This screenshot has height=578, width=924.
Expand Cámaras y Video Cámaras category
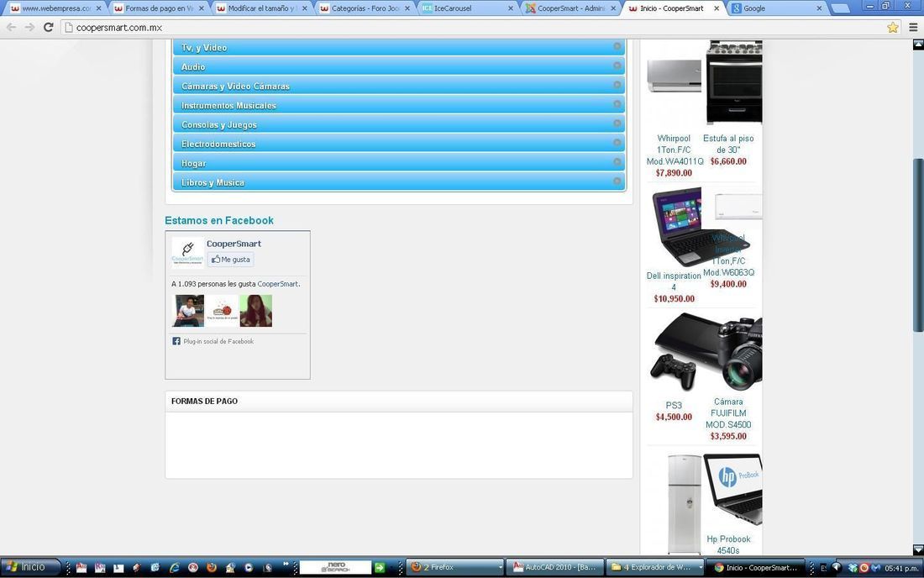399,86
